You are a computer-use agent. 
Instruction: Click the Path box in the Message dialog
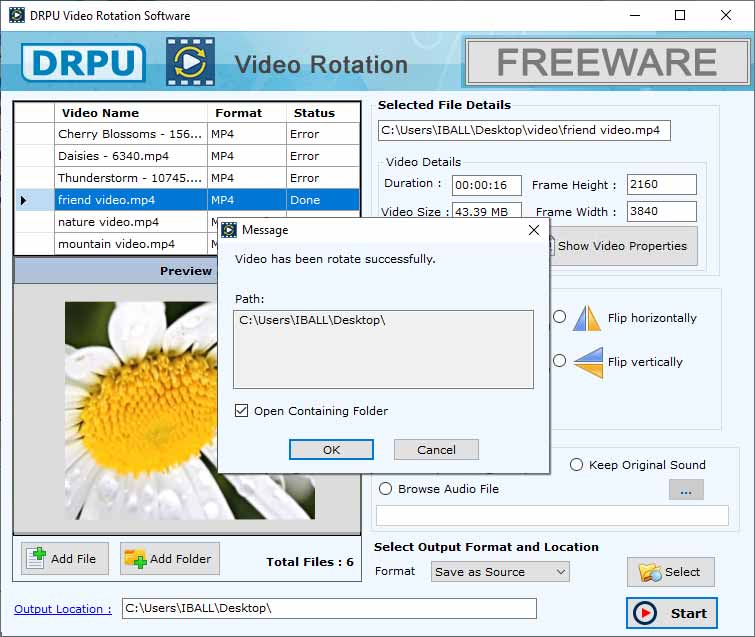click(383, 349)
